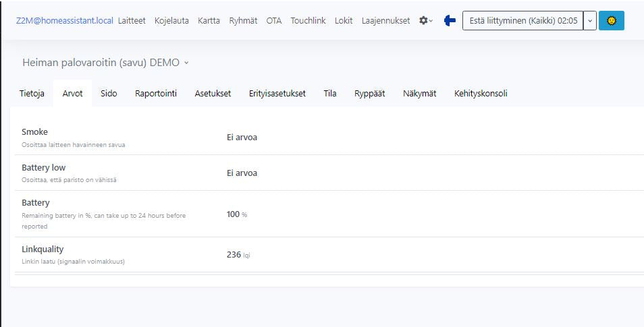644x327 pixels.
Task: Open Näkymät tab
Action: 419,94
